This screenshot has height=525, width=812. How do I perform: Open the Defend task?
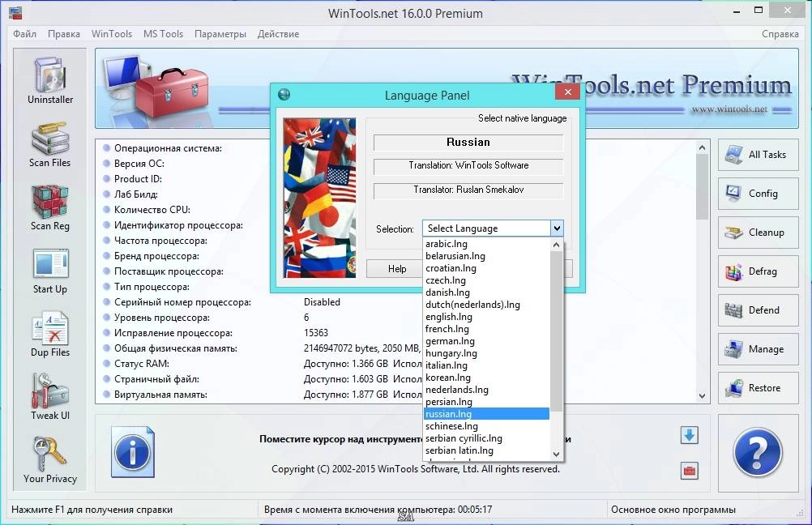pyautogui.click(x=759, y=309)
